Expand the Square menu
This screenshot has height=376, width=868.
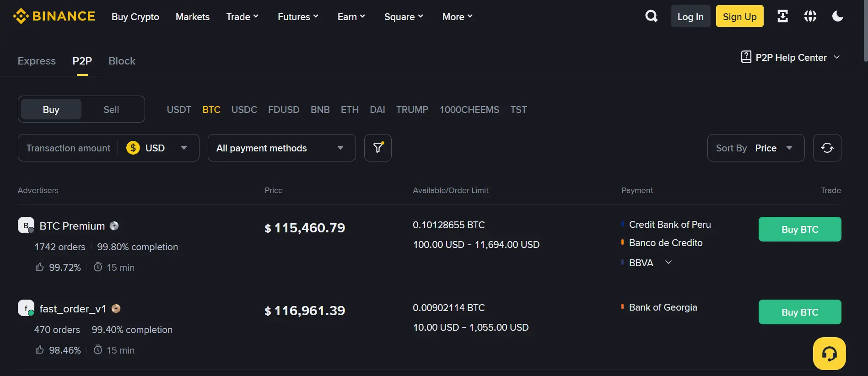pyautogui.click(x=404, y=17)
